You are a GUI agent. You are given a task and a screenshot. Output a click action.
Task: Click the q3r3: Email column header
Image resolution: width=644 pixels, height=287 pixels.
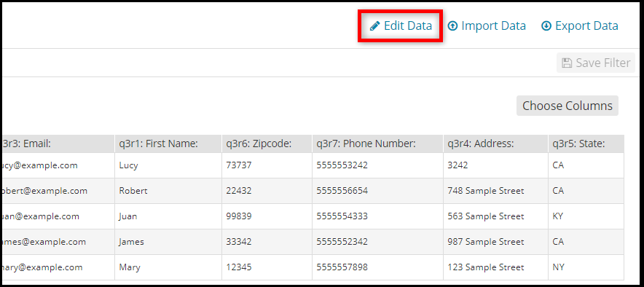(58, 143)
